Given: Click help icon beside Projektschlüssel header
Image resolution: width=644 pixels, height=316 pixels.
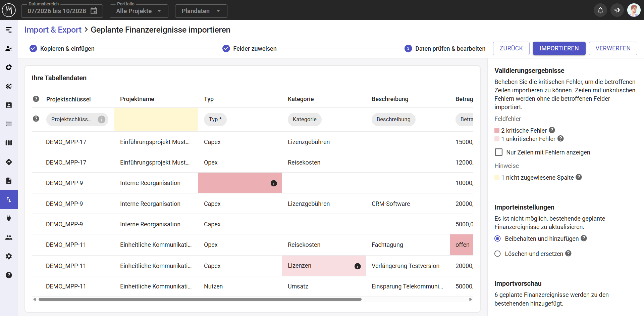Looking at the screenshot, I should [36, 99].
